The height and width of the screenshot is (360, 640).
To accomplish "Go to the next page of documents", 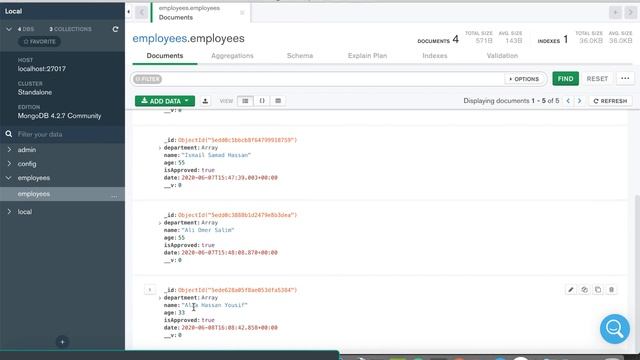I will (579, 101).
